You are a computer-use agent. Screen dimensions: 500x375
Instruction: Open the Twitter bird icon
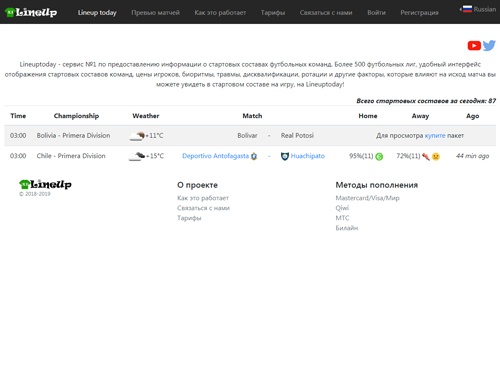[489, 45]
